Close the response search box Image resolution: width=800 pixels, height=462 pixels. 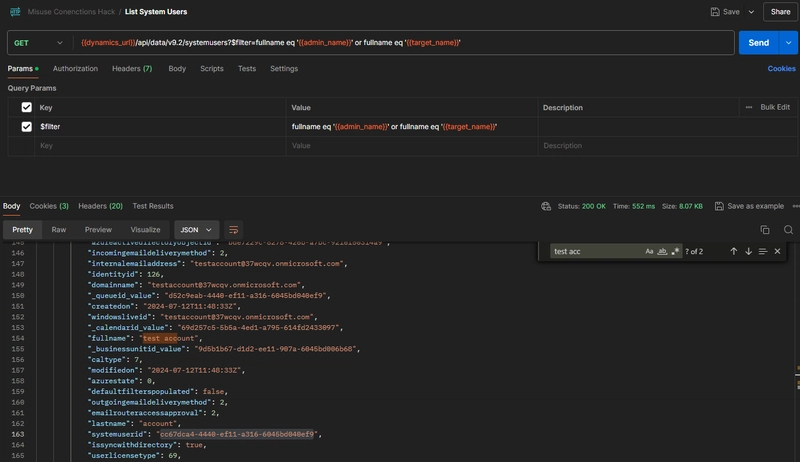[777, 251]
